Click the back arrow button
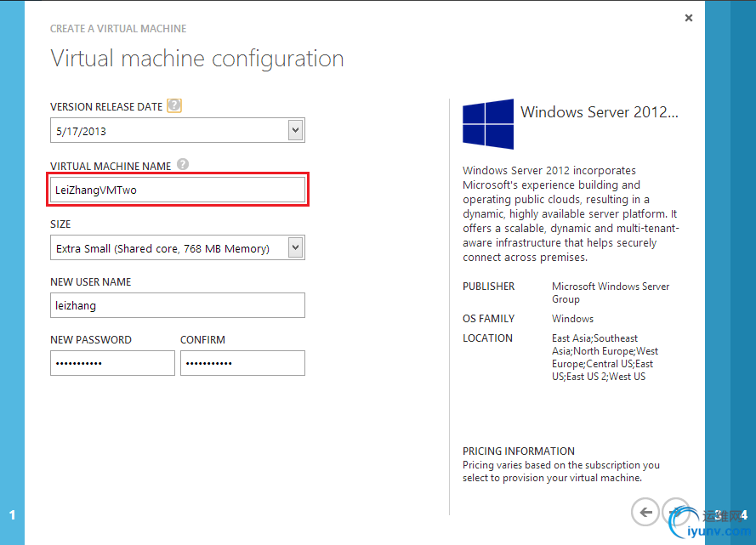Image resolution: width=756 pixels, height=545 pixels. coord(645,512)
